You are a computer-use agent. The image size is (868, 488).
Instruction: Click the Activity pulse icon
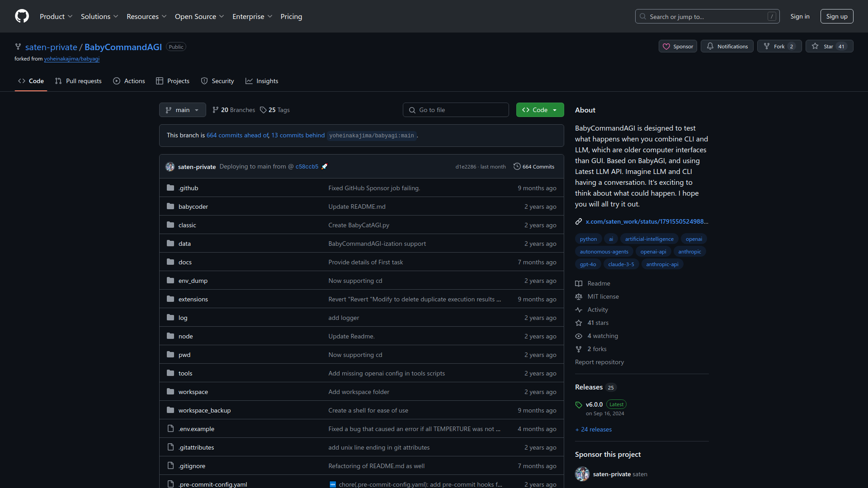579,310
